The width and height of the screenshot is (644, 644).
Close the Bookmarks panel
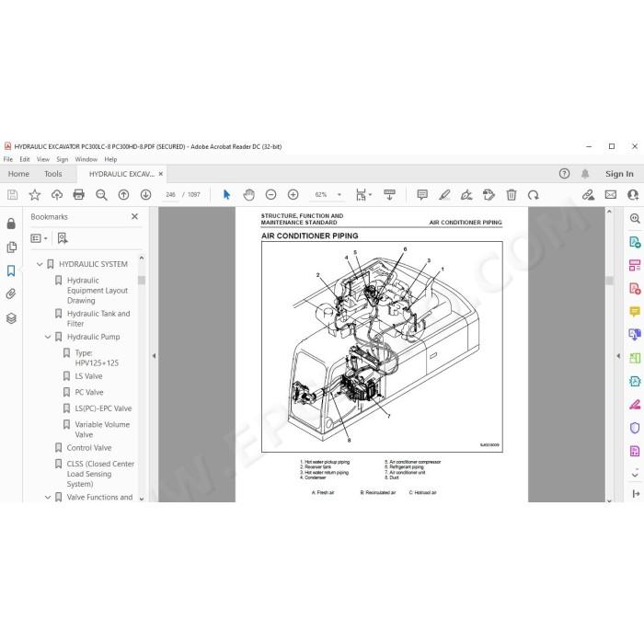pyautogui.click(x=134, y=216)
